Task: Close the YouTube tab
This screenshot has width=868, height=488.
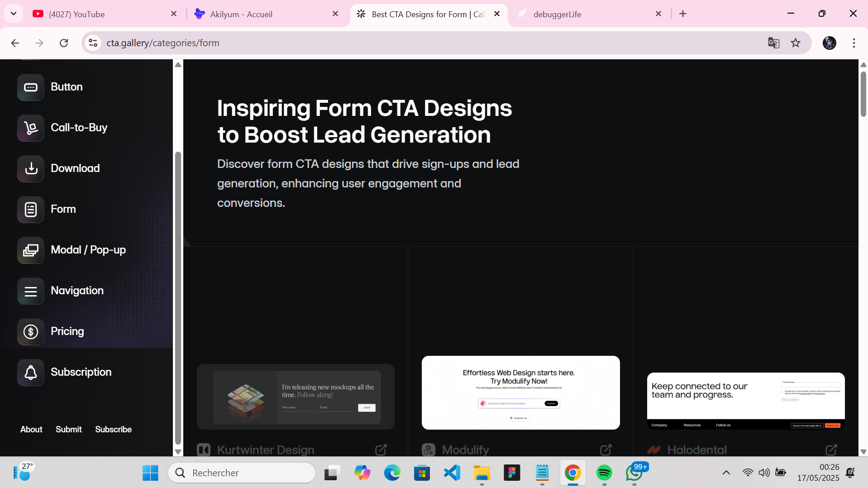Action: point(174,14)
